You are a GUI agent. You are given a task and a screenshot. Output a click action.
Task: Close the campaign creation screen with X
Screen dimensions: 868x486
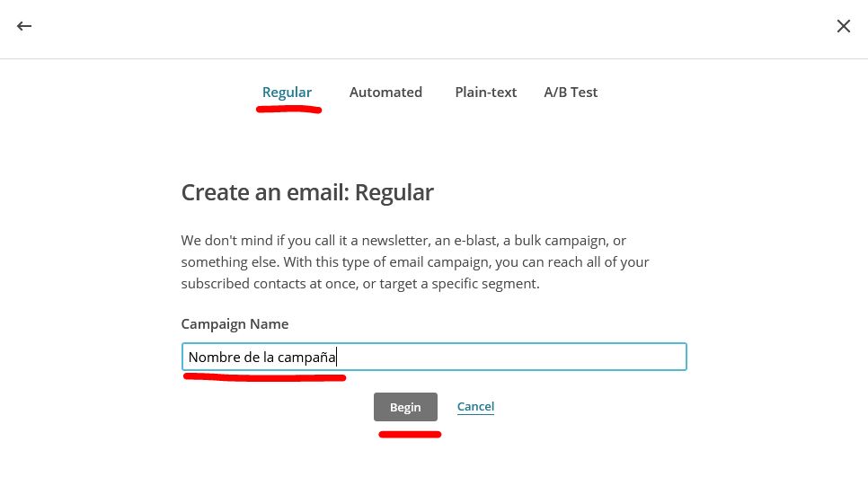[x=843, y=26]
